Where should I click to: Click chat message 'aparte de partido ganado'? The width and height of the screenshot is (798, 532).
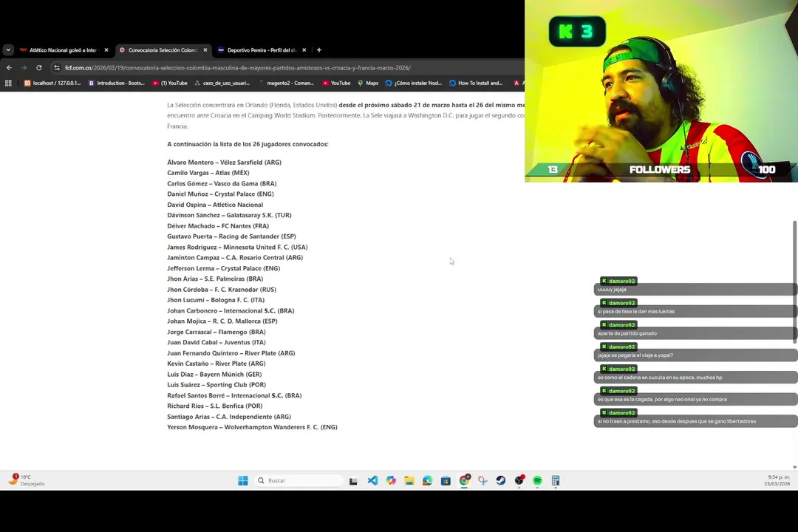click(x=695, y=333)
